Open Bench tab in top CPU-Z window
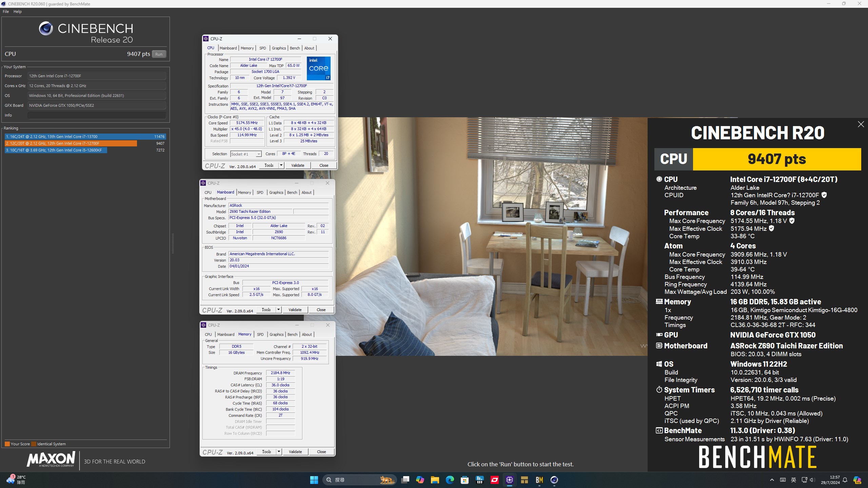The width and height of the screenshot is (868, 488). (295, 48)
